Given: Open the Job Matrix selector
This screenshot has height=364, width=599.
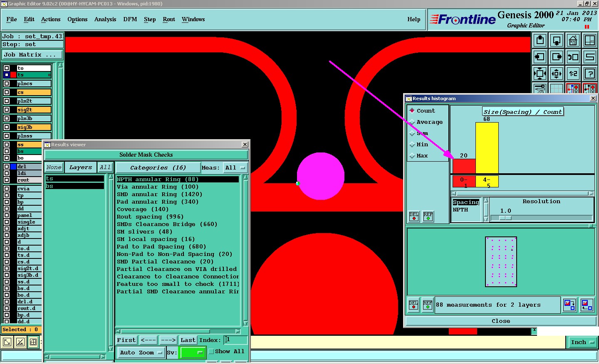Looking at the screenshot, I should click(32, 55).
